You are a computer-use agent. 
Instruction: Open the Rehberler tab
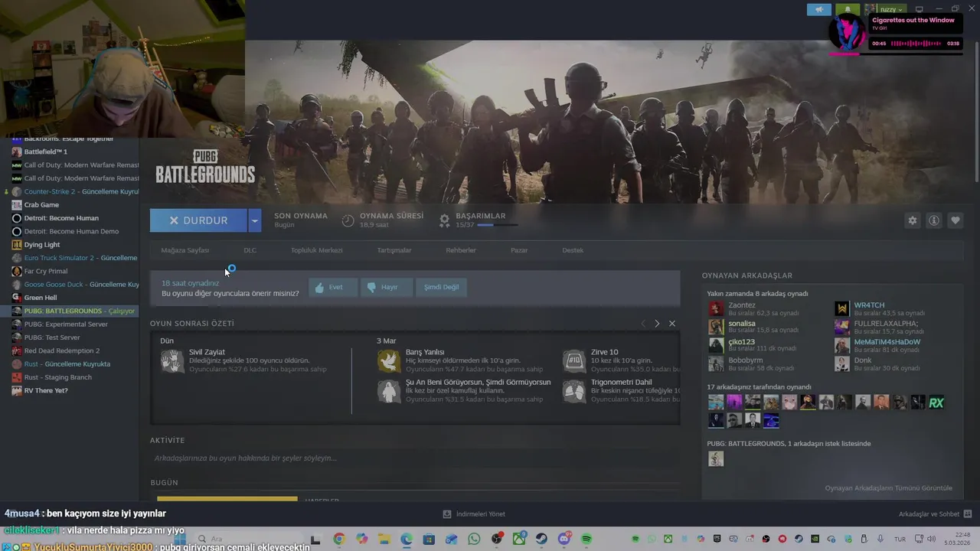461,250
